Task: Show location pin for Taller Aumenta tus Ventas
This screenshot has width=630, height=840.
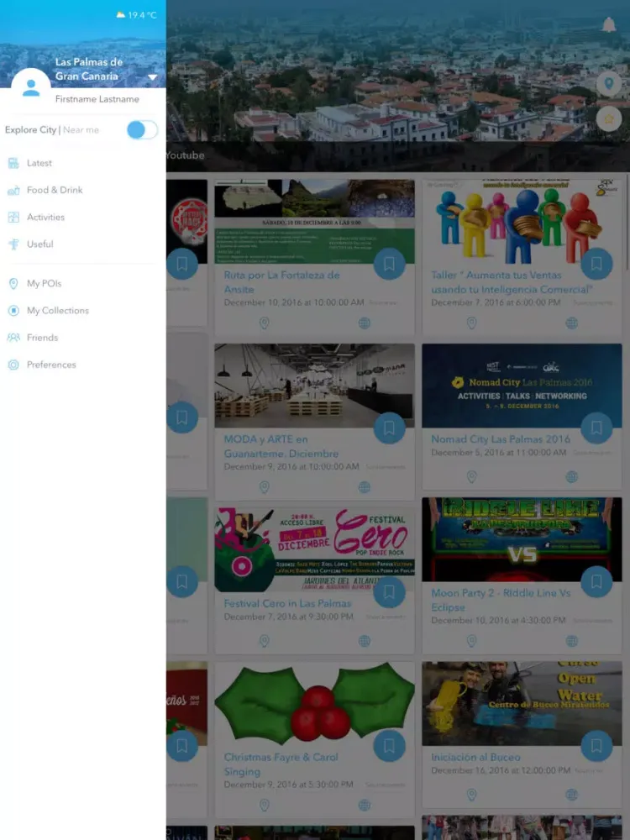Action: [471, 323]
